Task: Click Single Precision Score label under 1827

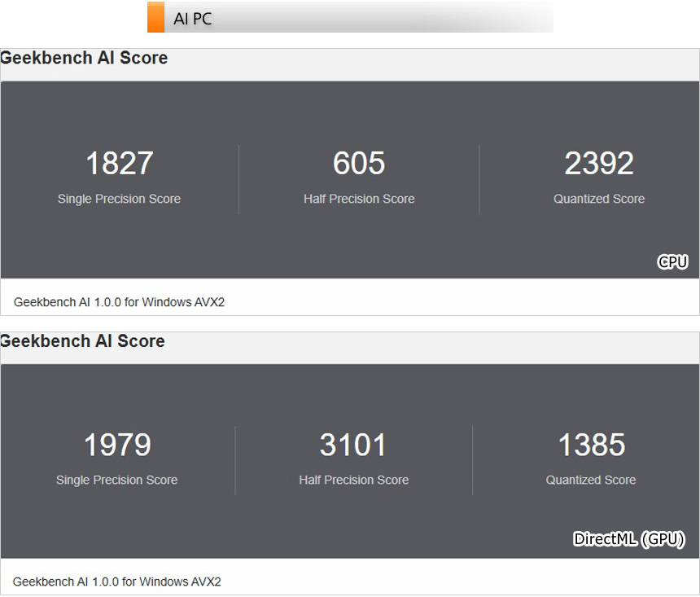Action: (x=119, y=199)
